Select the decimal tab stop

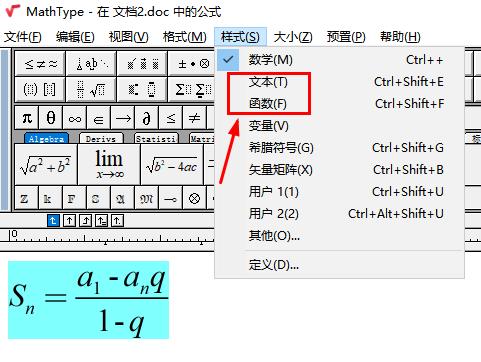pos(117,220)
